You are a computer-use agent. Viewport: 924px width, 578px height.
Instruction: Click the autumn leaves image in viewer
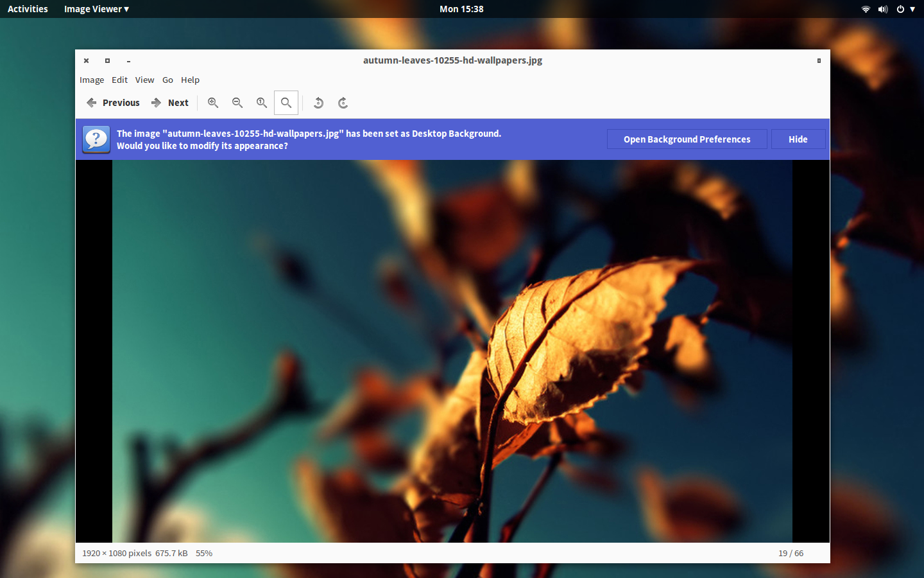click(x=452, y=351)
